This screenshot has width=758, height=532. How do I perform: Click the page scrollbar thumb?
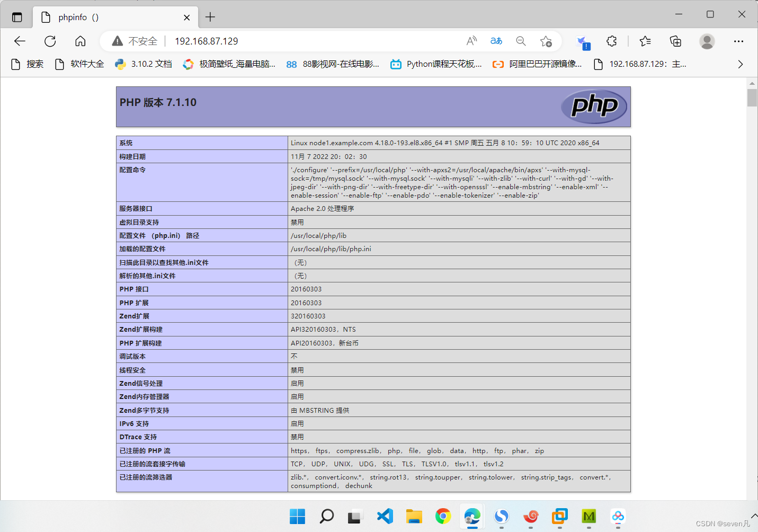point(752,97)
